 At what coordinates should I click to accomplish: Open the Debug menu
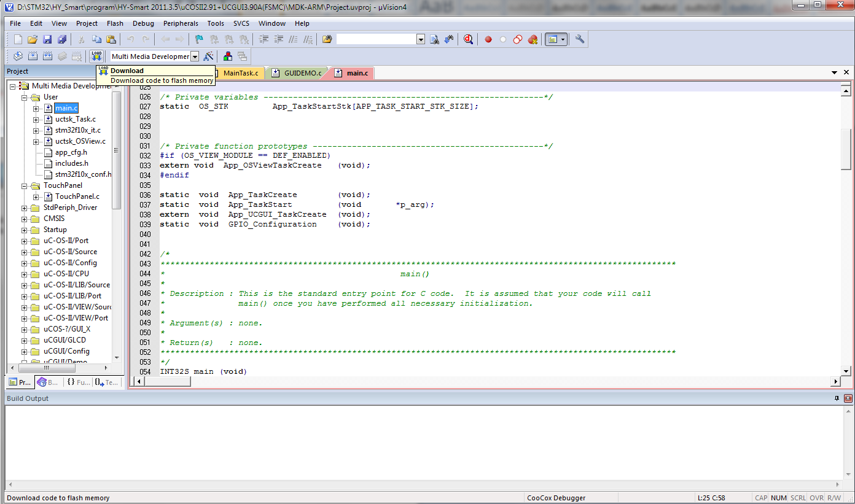(x=143, y=23)
